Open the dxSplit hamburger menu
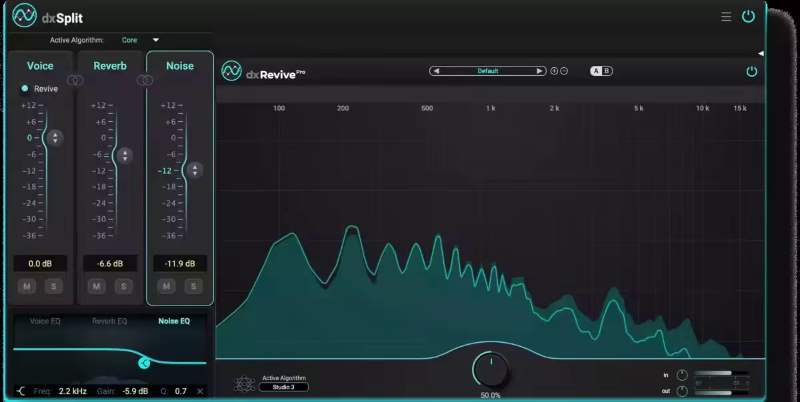This screenshot has height=402, width=800. pyautogui.click(x=726, y=17)
